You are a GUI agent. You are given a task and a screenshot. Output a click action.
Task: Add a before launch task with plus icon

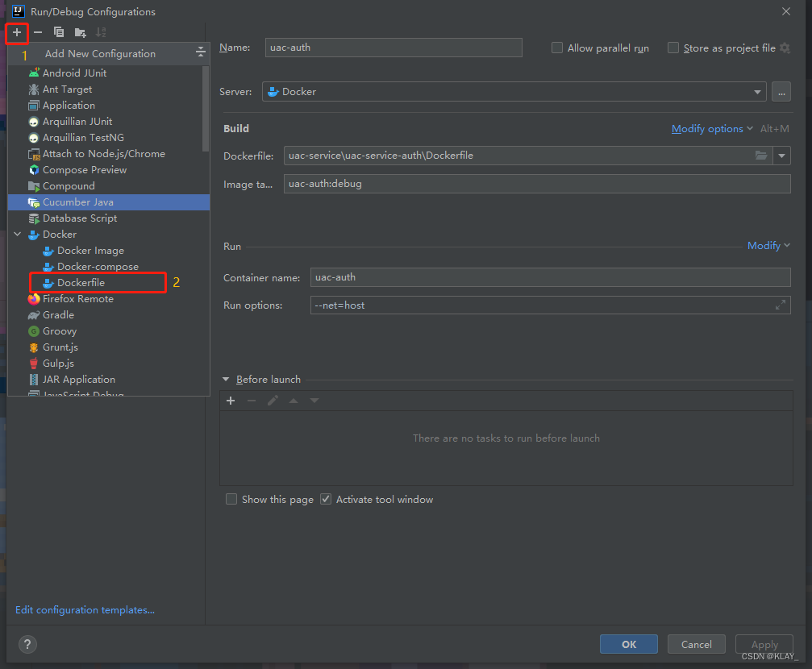click(x=231, y=401)
